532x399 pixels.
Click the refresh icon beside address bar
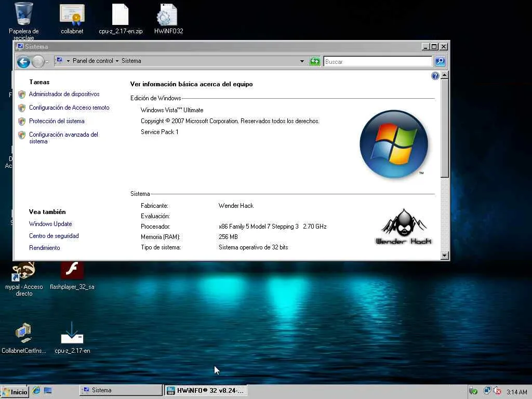pos(315,61)
